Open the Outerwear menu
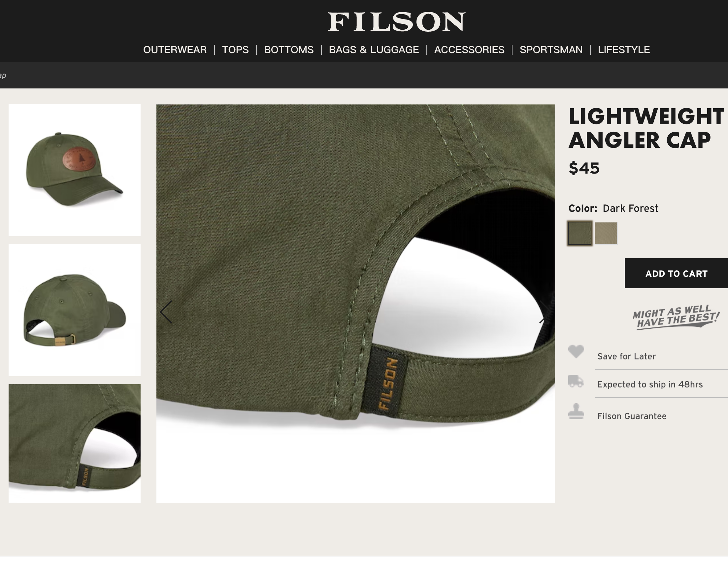 pos(175,50)
